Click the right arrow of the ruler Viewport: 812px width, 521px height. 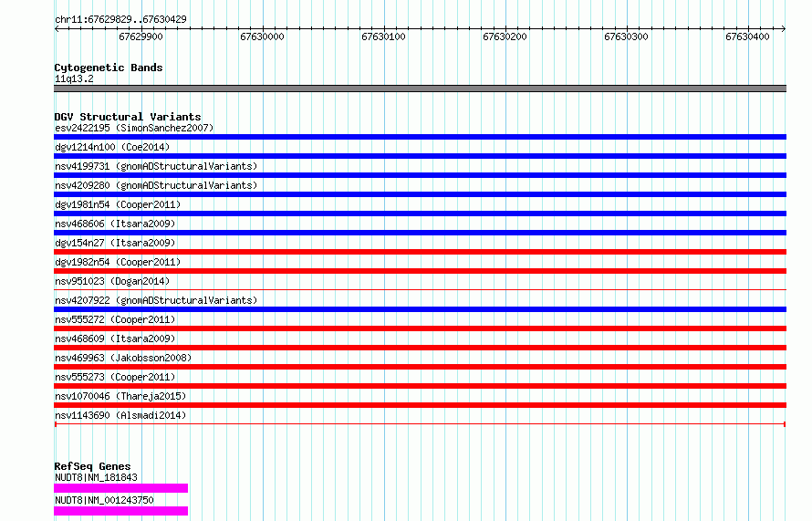click(784, 28)
